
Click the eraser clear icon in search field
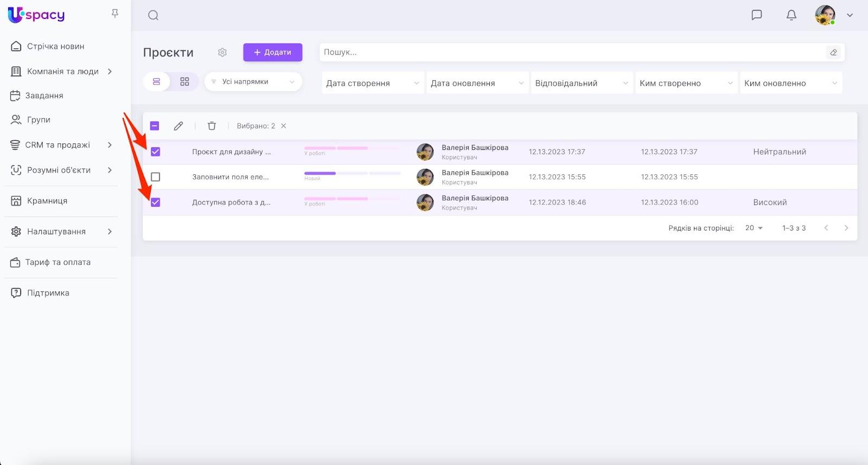click(833, 53)
